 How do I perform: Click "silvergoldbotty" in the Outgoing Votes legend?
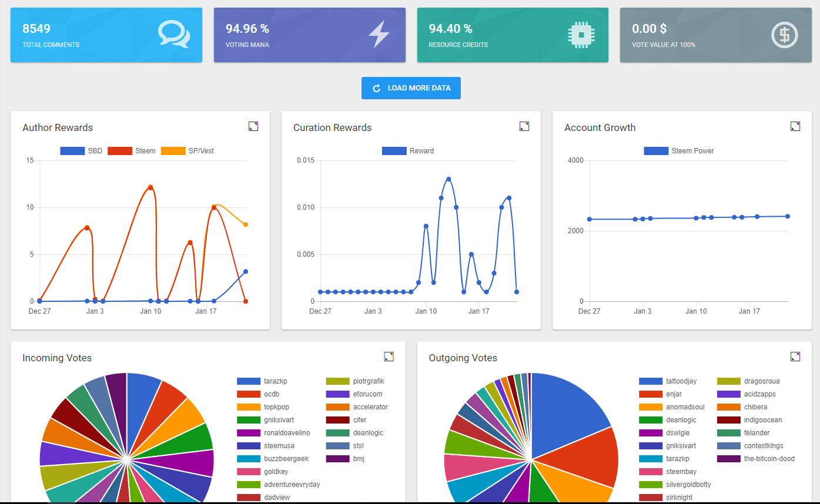[688, 485]
